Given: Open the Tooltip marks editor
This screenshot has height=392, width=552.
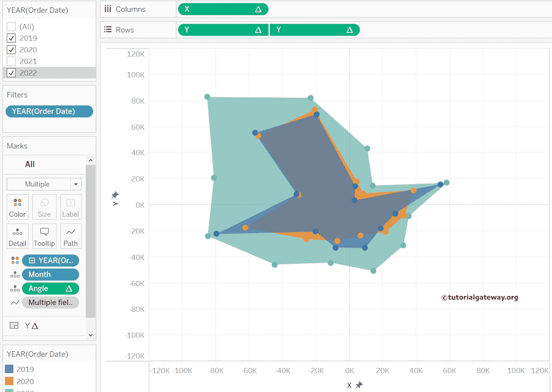Looking at the screenshot, I should pyautogui.click(x=44, y=236).
